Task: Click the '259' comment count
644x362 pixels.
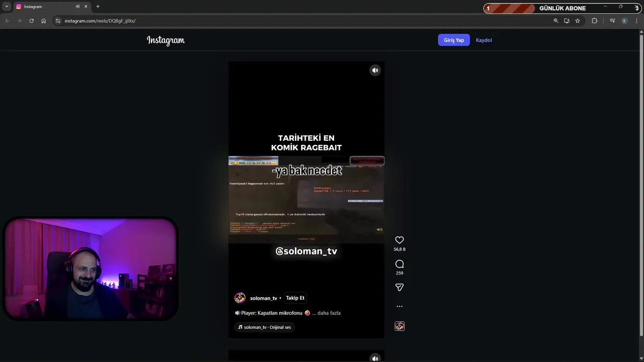Action: tap(399, 273)
